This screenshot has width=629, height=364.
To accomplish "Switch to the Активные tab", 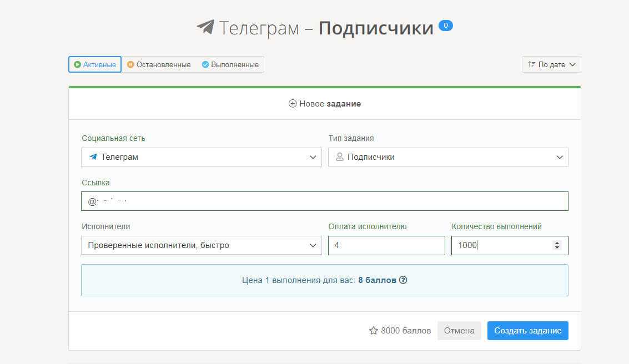I will (95, 64).
